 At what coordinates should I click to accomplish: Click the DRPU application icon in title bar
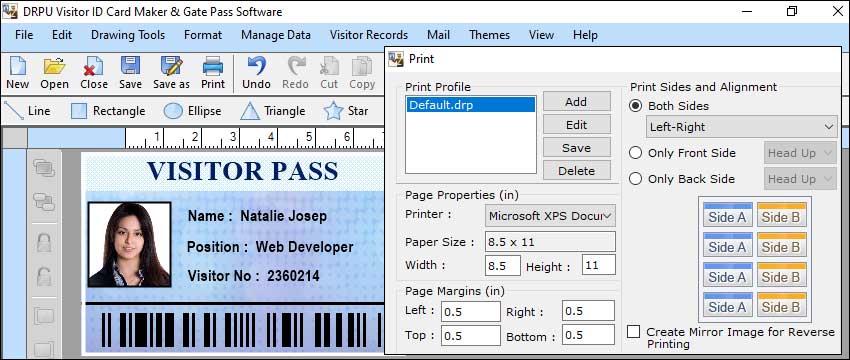[10, 11]
